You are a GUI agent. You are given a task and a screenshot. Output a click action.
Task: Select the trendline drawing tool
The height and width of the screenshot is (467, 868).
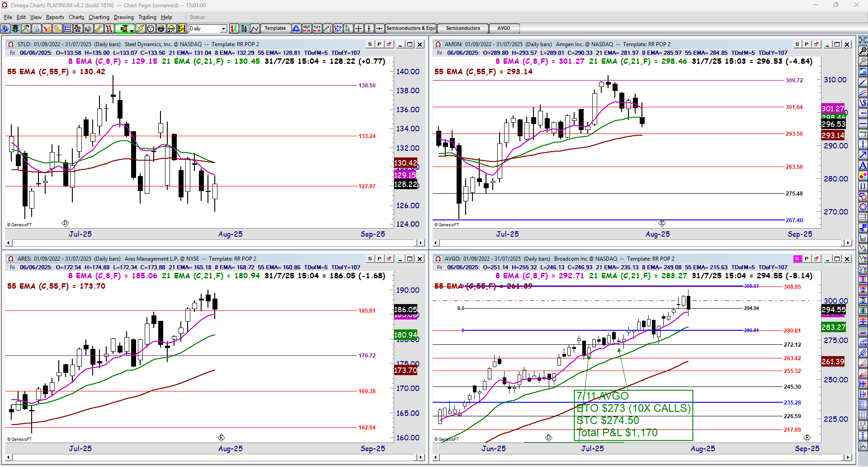coord(863,82)
